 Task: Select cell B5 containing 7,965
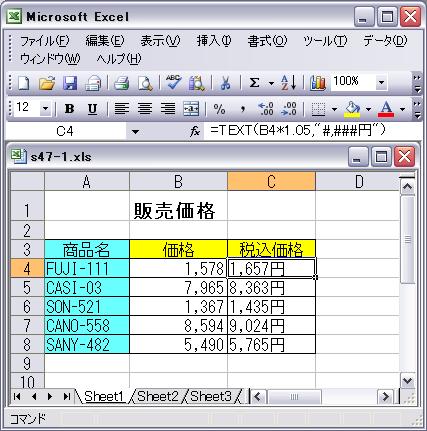pos(178,287)
